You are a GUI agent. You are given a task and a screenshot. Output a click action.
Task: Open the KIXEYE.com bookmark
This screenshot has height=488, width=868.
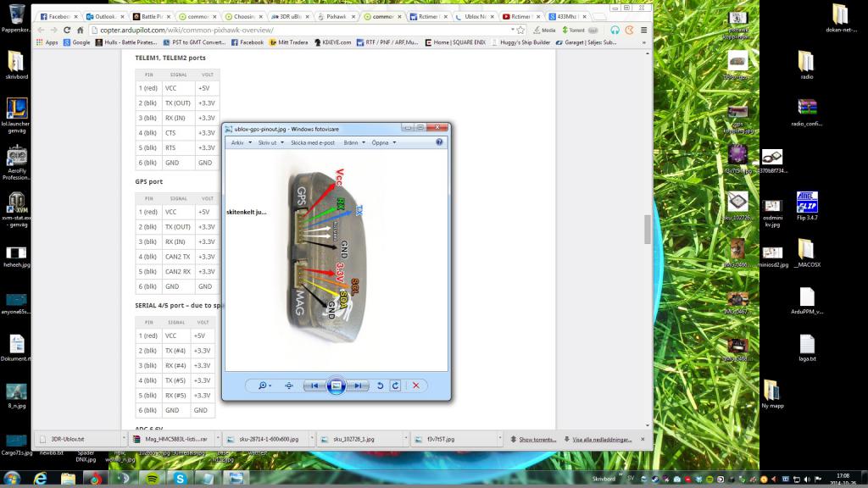pos(332,42)
